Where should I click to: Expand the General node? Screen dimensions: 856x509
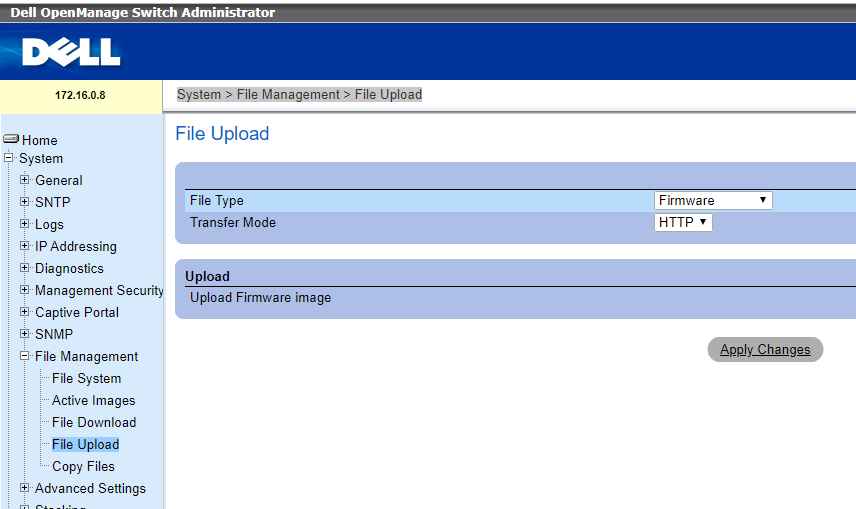[24, 179]
